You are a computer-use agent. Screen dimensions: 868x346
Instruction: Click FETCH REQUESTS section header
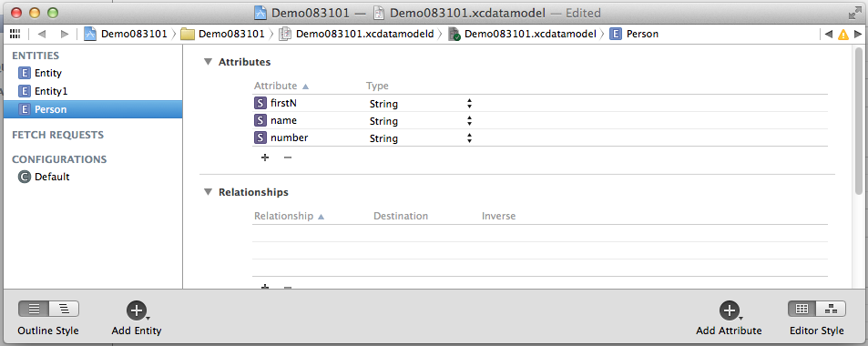57,135
